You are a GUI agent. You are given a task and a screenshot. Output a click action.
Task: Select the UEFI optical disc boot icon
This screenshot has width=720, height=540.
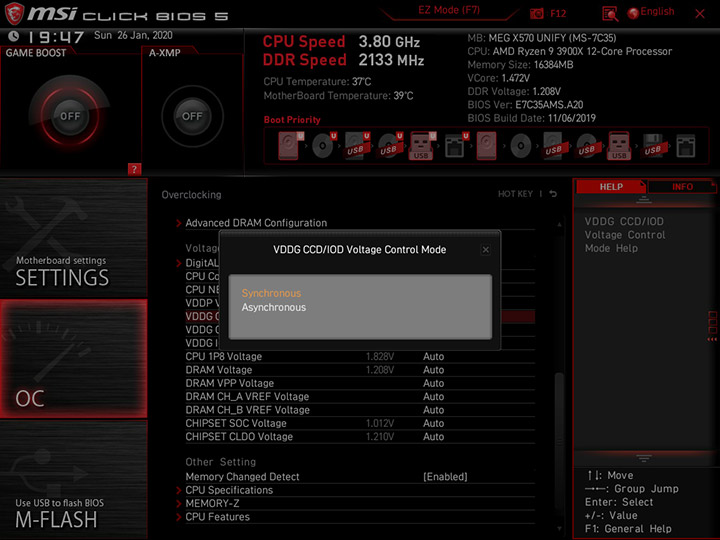point(324,146)
